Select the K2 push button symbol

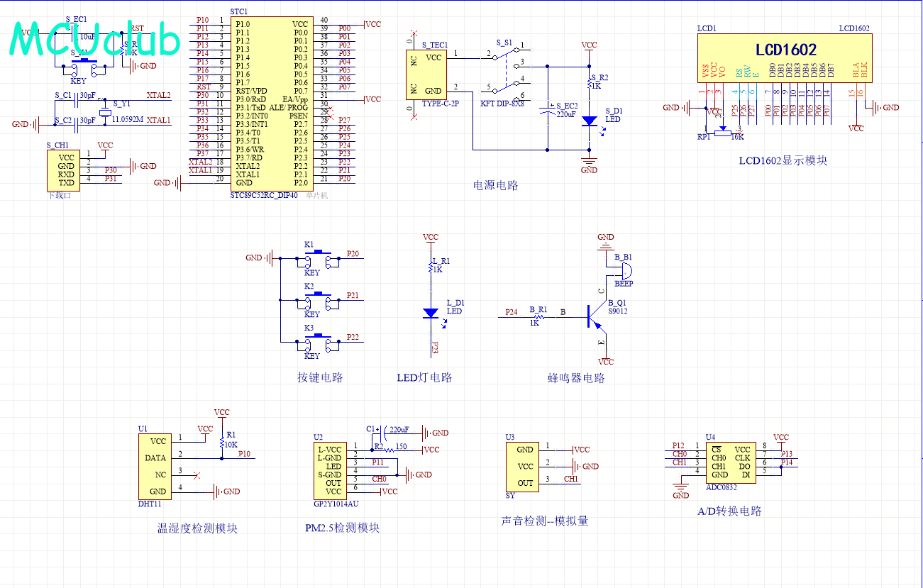coord(319,302)
